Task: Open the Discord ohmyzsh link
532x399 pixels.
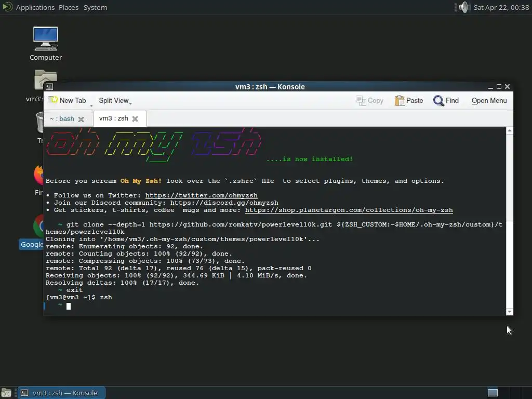Action: pos(224,203)
